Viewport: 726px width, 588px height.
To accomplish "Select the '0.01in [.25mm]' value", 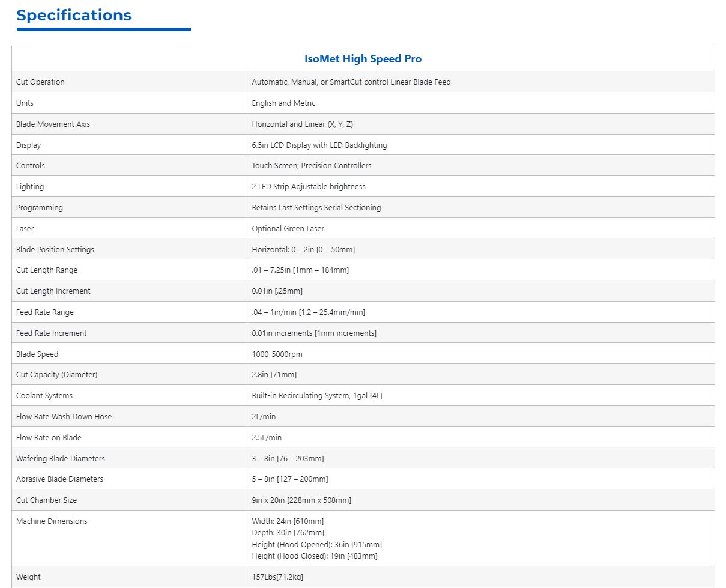I will tap(277, 291).
